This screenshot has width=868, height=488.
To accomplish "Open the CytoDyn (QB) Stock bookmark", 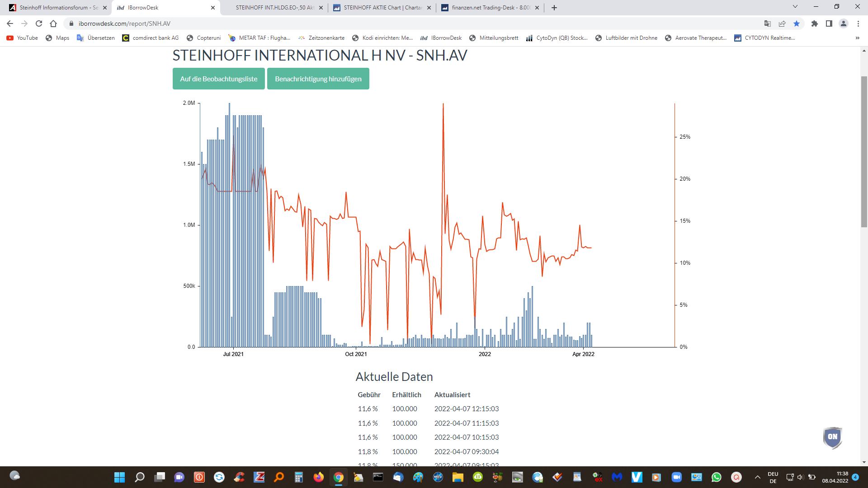I will 557,38.
